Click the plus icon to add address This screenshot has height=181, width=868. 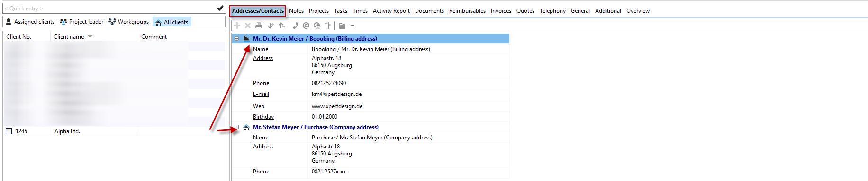[x=237, y=26]
